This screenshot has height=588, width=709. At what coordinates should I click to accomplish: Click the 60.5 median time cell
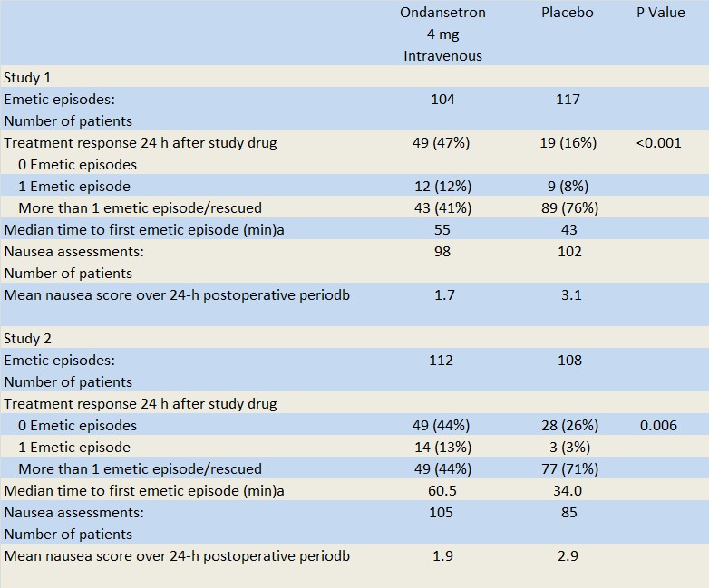click(x=442, y=491)
